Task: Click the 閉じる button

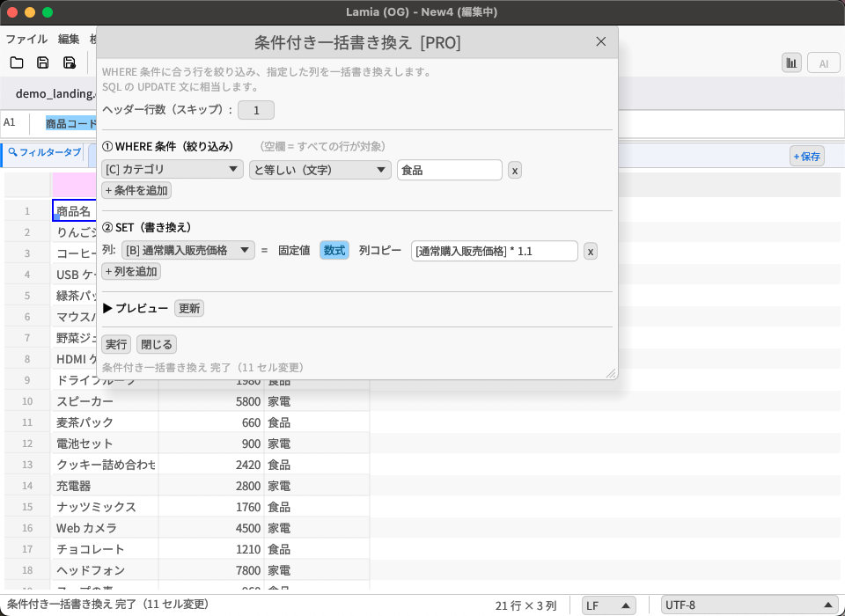Action: (x=157, y=344)
